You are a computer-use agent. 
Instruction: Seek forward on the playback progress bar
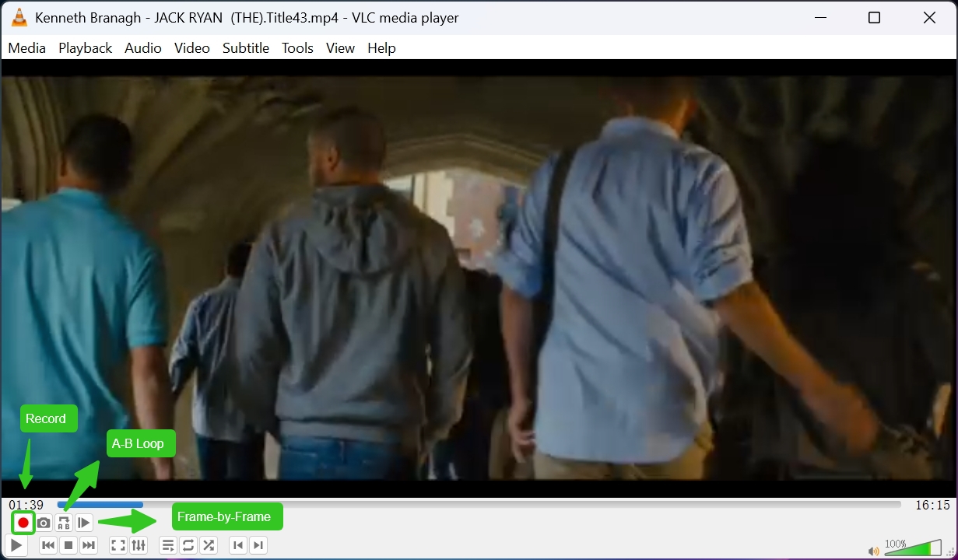467,503
